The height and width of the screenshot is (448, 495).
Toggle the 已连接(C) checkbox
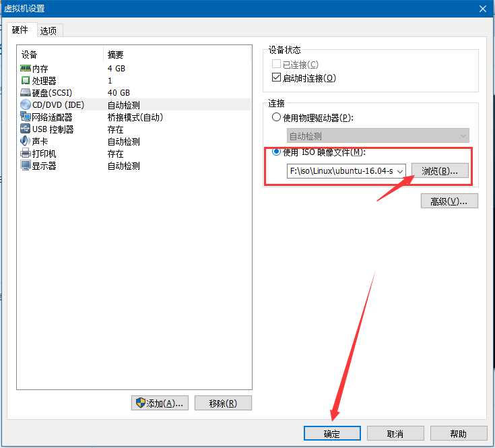[276, 64]
